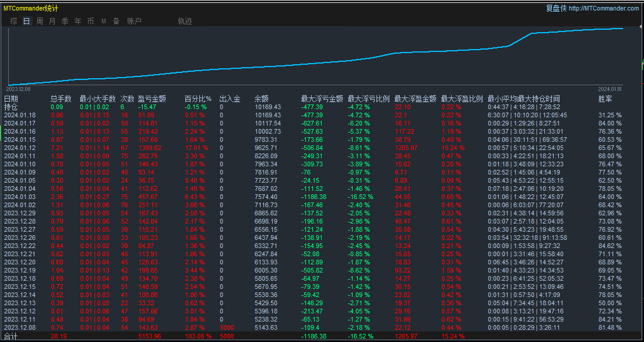Click the holding time 0:03:54 | 32:32:18 | 91:13:58
Image resolution: width=644 pixels, height=342 pixels.
pos(527,237)
